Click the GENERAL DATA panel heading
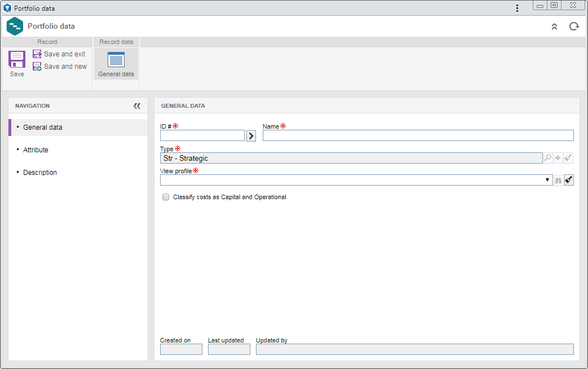The width and height of the screenshot is (588, 369). [183, 106]
